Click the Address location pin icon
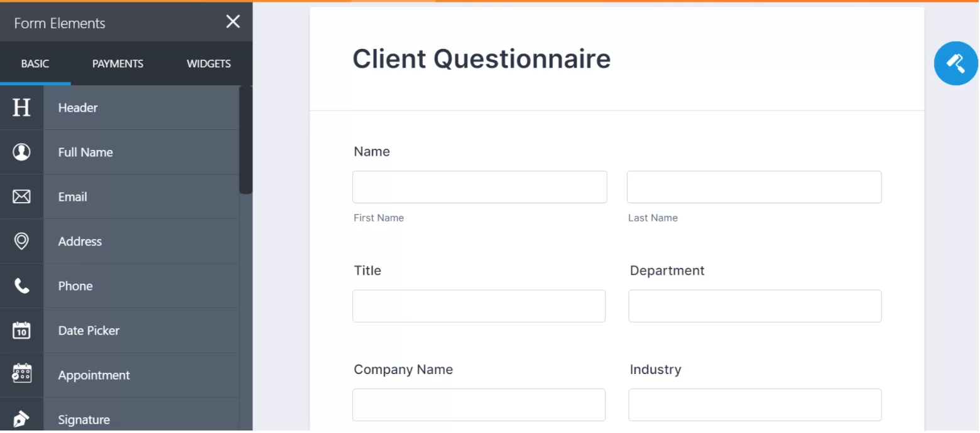980x433 pixels. pos(21,241)
